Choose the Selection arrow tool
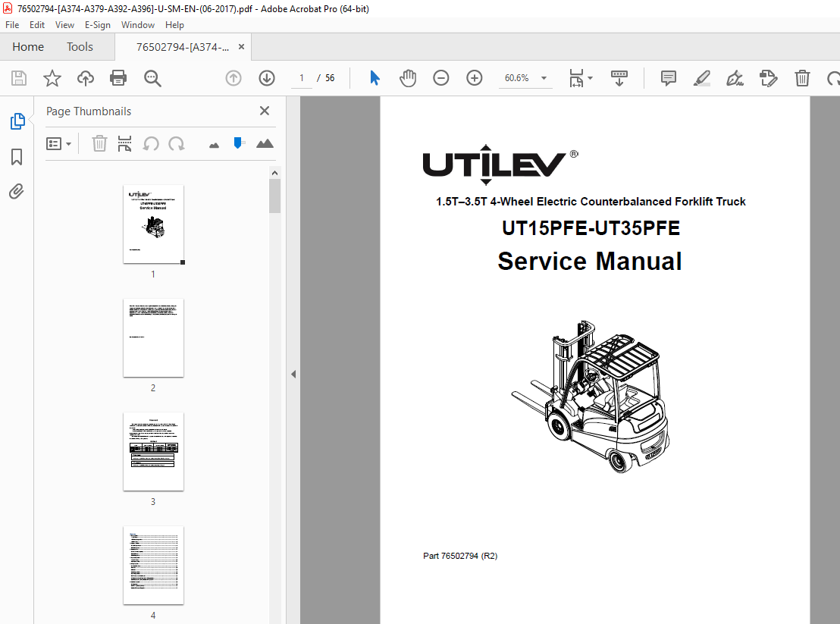840x624 pixels. 375,78
